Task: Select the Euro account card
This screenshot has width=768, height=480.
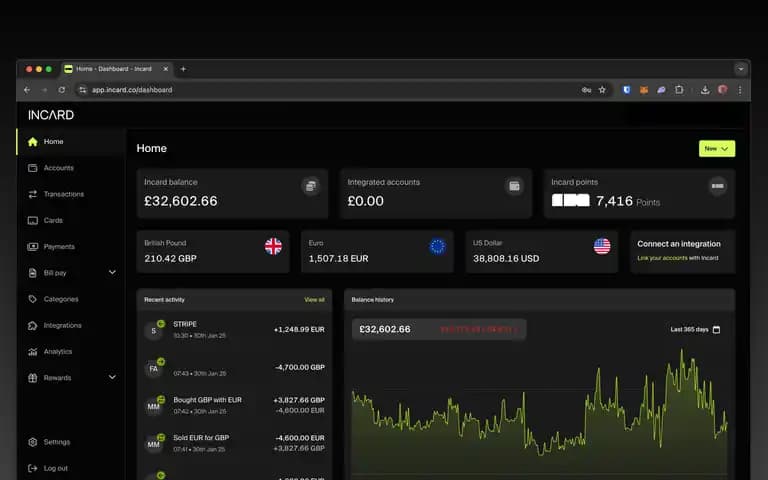Action: point(377,251)
